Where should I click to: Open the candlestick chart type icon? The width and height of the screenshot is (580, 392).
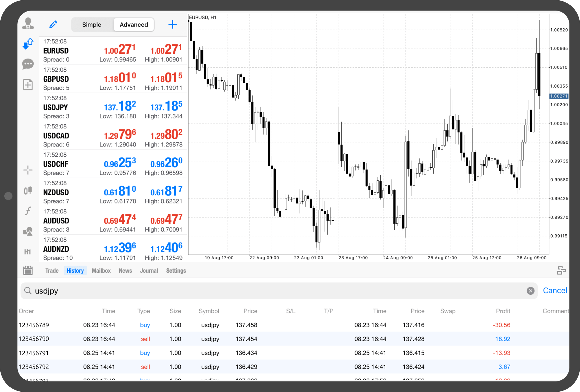pos(28,190)
